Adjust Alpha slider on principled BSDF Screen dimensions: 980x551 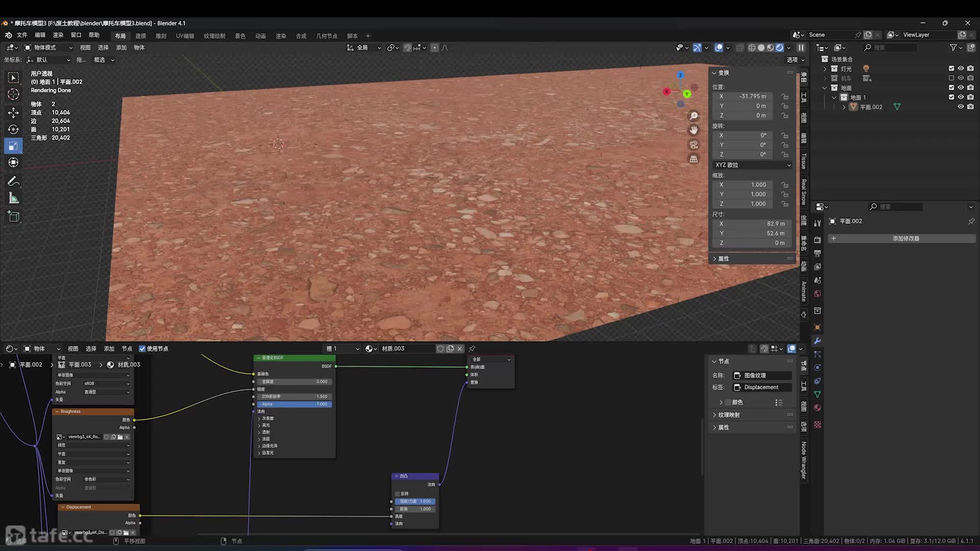[295, 405]
